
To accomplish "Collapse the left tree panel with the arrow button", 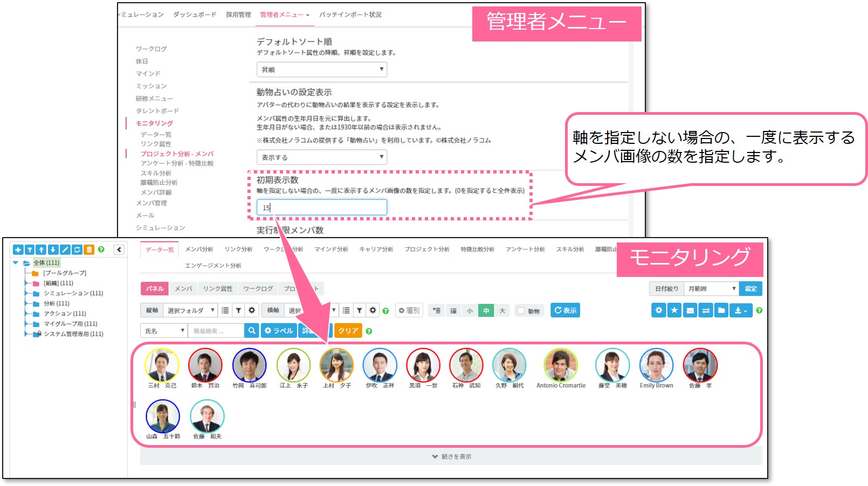I will click(119, 249).
